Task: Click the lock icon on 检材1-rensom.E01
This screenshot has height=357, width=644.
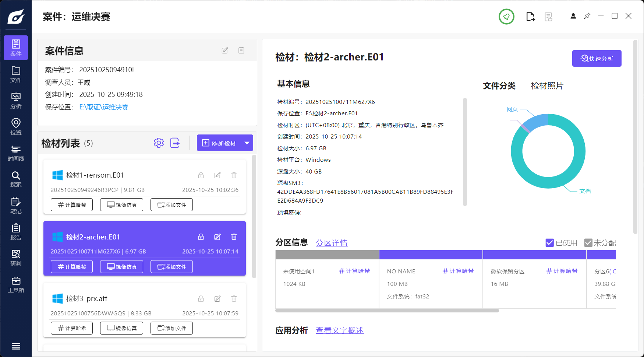Action: [x=201, y=175]
